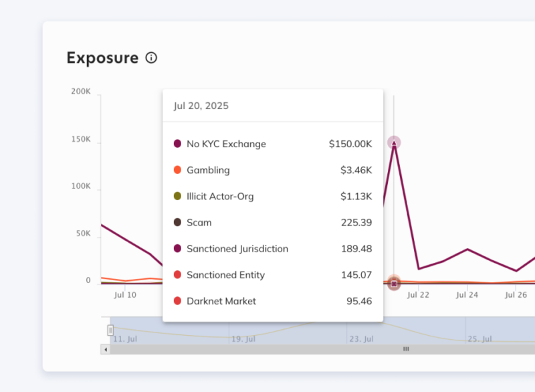
Task: Click the scrollbar thumb grip
Action: tap(406, 349)
